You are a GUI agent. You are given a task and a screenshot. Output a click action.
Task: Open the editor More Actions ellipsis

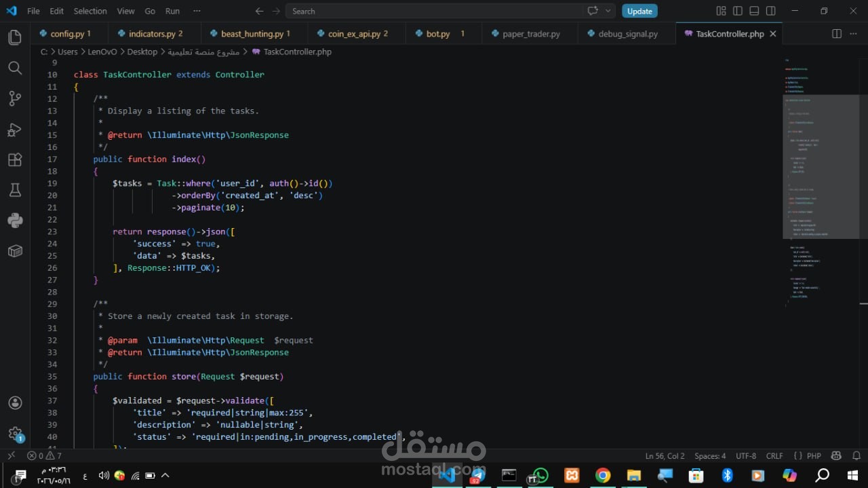tap(854, 34)
